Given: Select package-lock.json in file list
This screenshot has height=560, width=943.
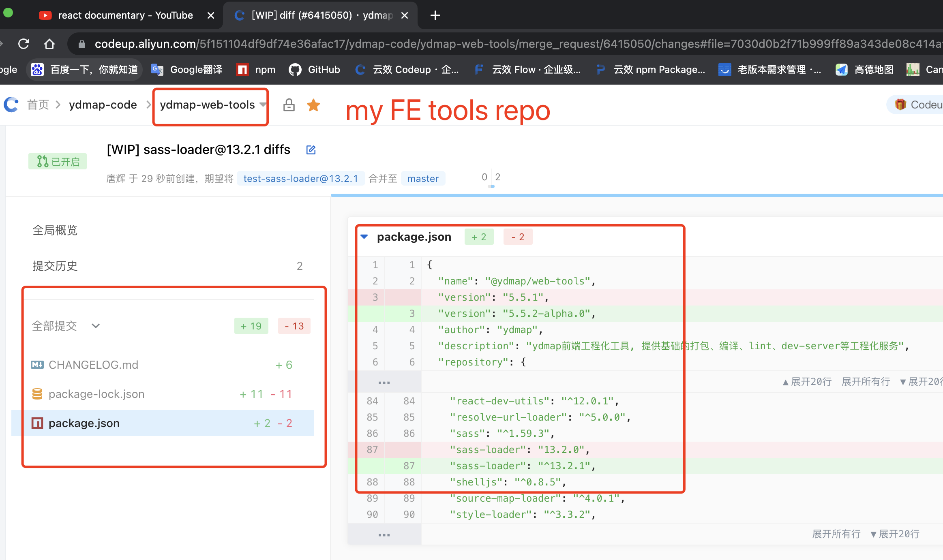Looking at the screenshot, I should 96,394.
